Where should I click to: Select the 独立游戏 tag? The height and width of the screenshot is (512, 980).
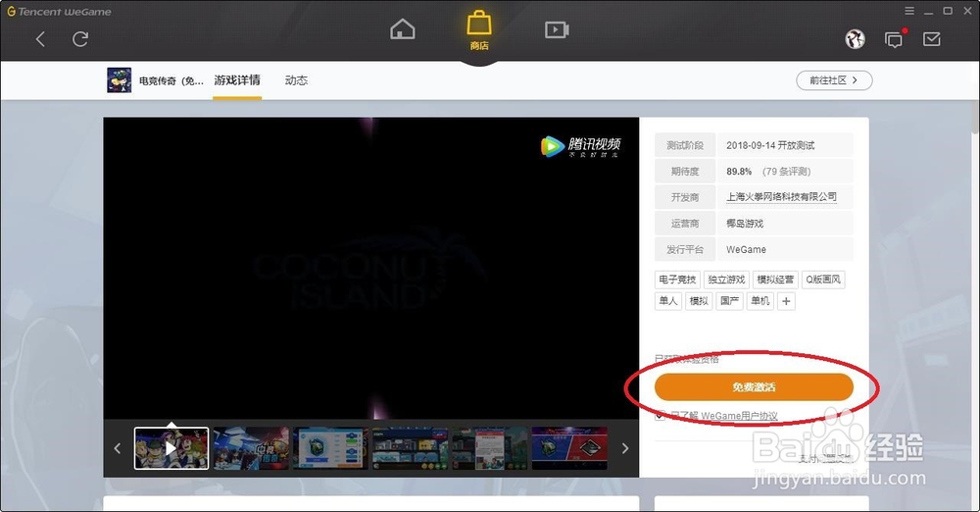point(726,280)
